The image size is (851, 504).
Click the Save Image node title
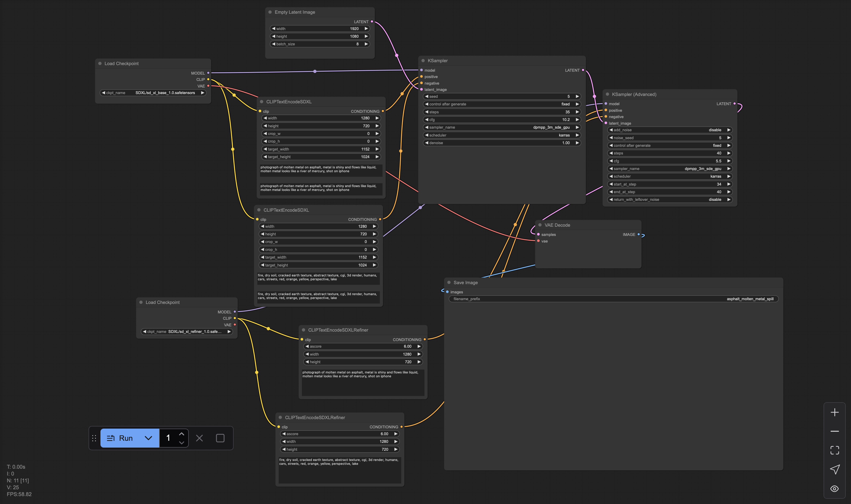[x=466, y=283]
